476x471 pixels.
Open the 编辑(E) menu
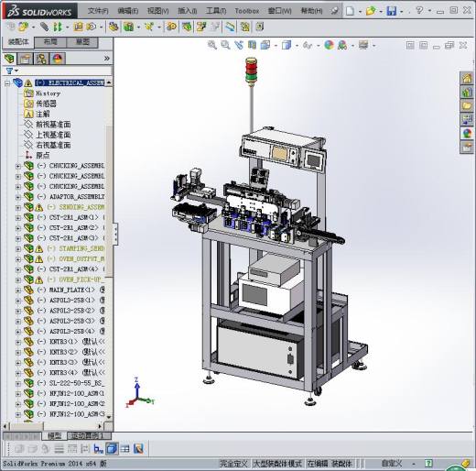coord(128,11)
